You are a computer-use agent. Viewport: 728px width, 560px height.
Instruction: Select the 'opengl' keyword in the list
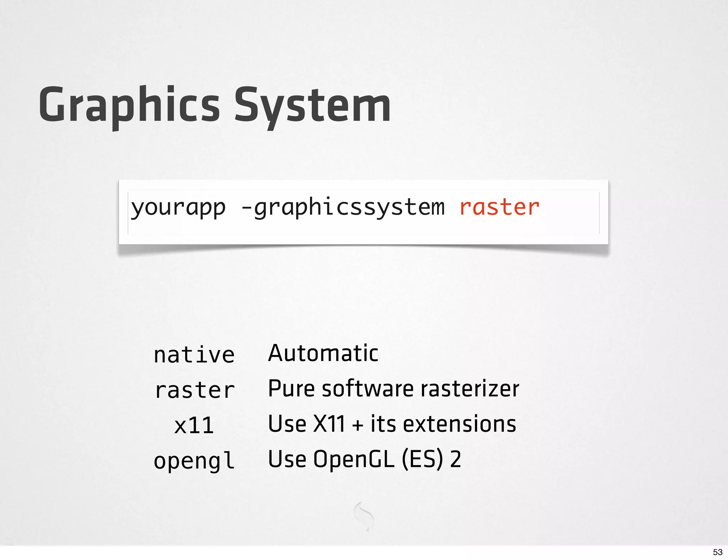pos(194,461)
